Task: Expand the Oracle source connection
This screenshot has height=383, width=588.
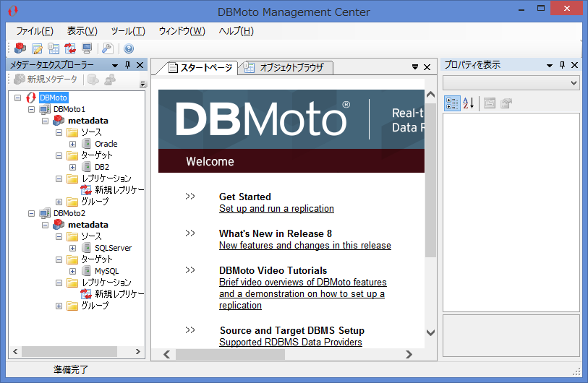Action: [73, 145]
